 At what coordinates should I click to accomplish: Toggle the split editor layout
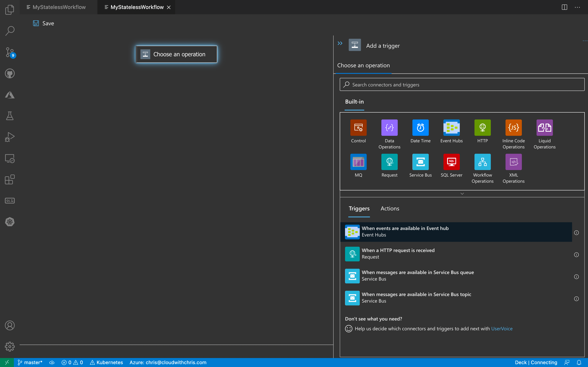(564, 7)
